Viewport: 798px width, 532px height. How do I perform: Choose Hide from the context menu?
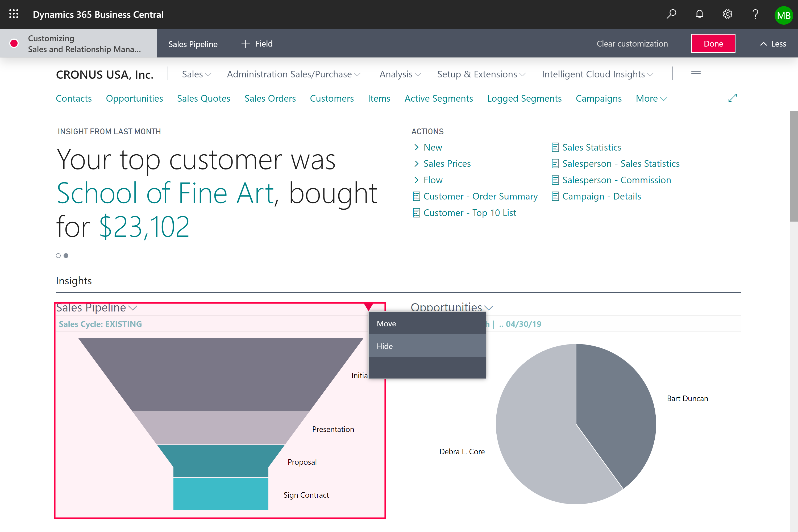(427, 346)
